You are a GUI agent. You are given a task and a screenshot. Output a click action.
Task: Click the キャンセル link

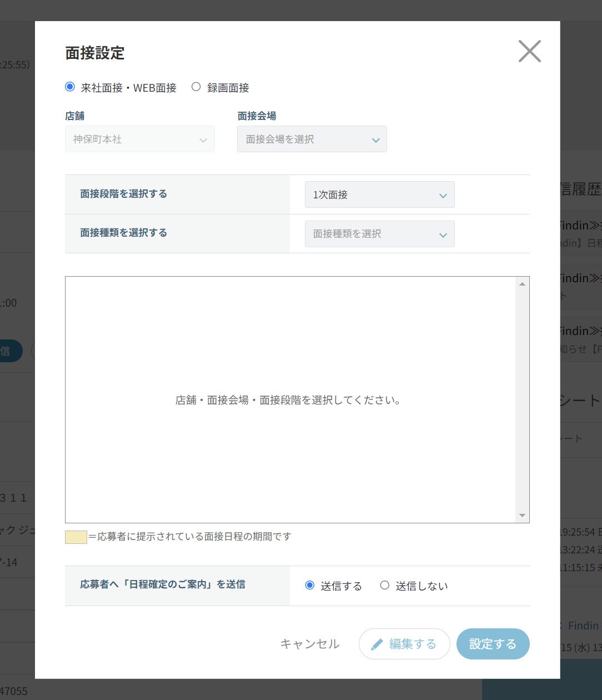309,644
